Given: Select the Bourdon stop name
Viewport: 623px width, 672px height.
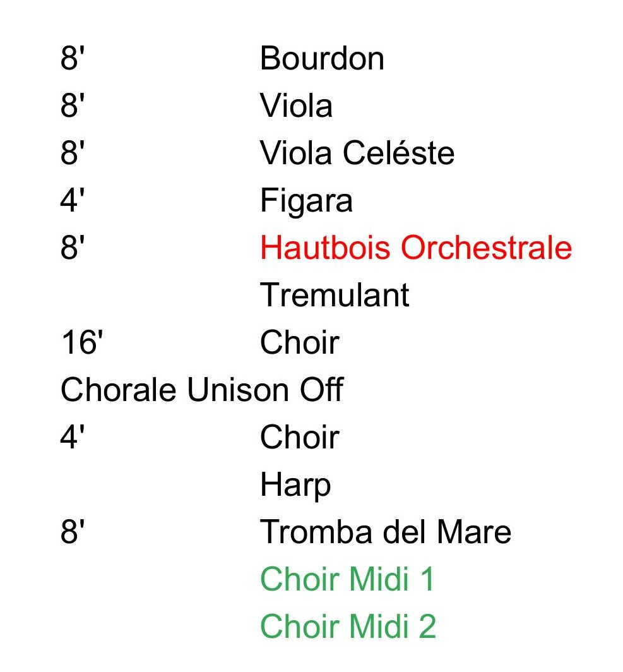Looking at the screenshot, I should click(x=322, y=59).
